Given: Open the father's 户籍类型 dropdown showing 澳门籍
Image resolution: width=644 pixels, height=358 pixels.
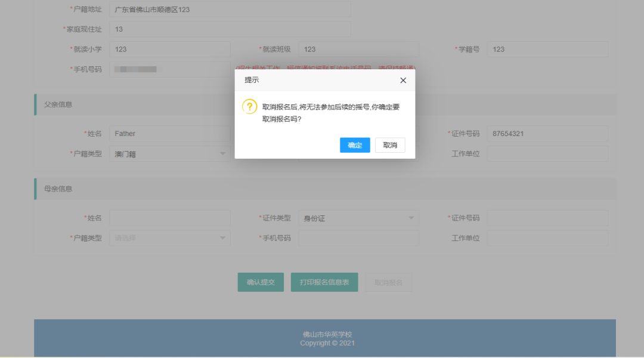Looking at the screenshot, I should coord(169,154).
